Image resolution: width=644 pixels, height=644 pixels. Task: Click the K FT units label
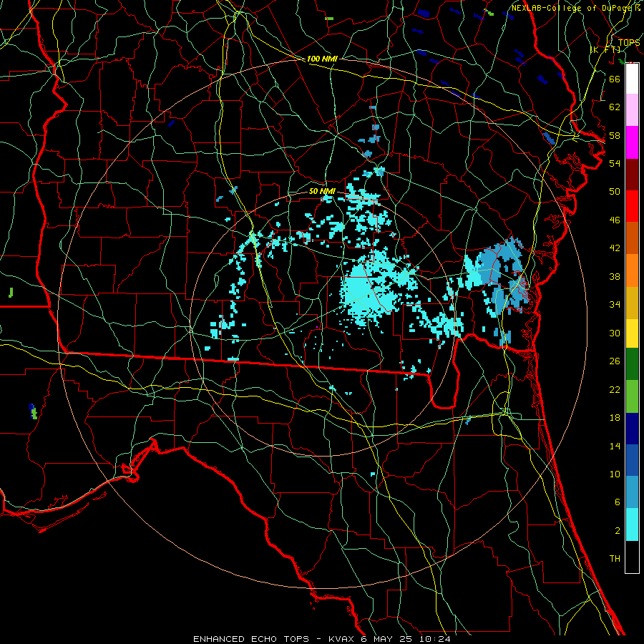pyautogui.click(x=605, y=49)
